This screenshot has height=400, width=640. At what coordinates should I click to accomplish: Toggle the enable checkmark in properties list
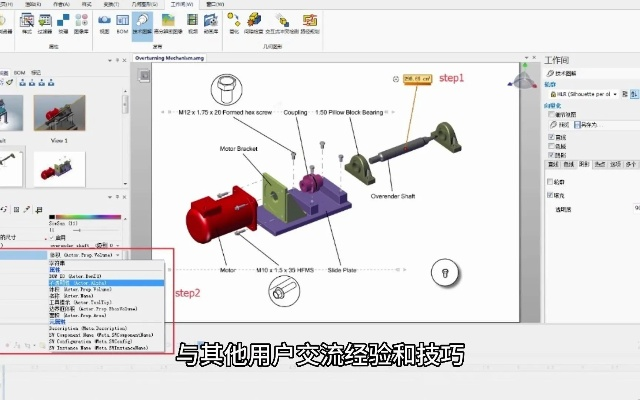[x=52, y=237]
